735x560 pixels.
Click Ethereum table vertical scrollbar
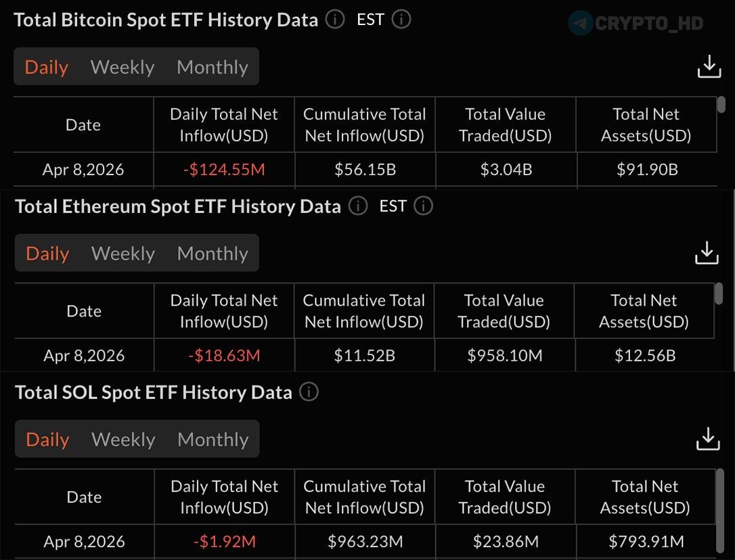click(x=719, y=294)
